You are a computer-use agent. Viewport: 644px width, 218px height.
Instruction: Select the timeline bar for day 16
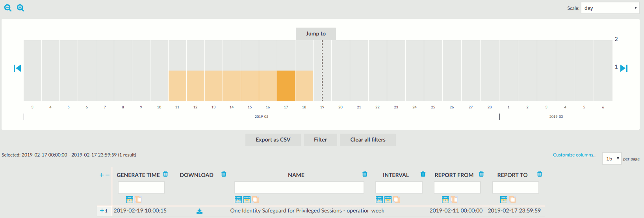point(268,86)
